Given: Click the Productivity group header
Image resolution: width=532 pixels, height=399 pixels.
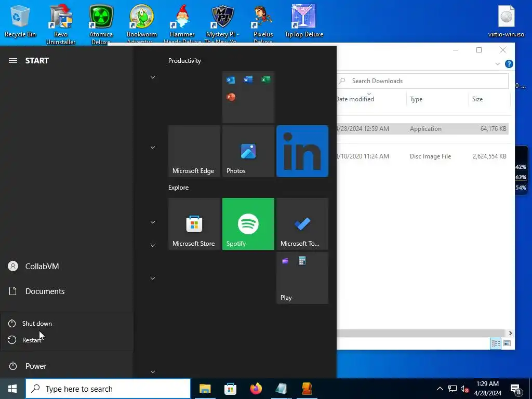Looking at the screenshot, I should 184,61.
